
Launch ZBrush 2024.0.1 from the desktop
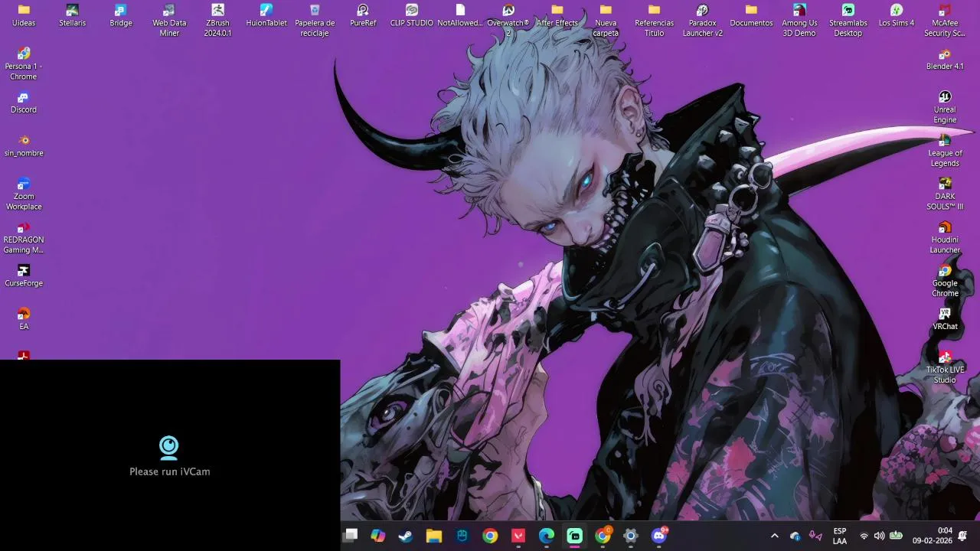[x=217, y=20]
